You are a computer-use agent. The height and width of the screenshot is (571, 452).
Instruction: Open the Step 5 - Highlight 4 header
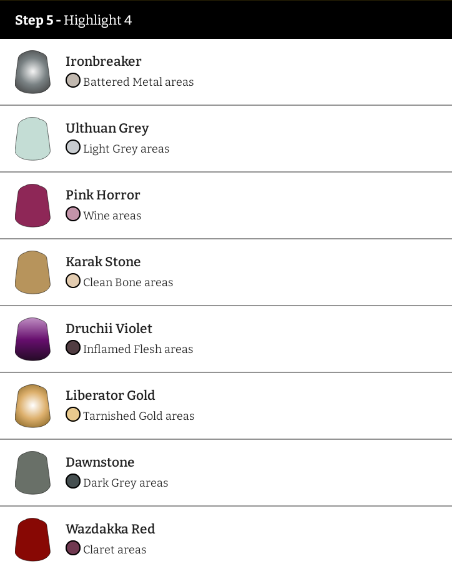226,20
